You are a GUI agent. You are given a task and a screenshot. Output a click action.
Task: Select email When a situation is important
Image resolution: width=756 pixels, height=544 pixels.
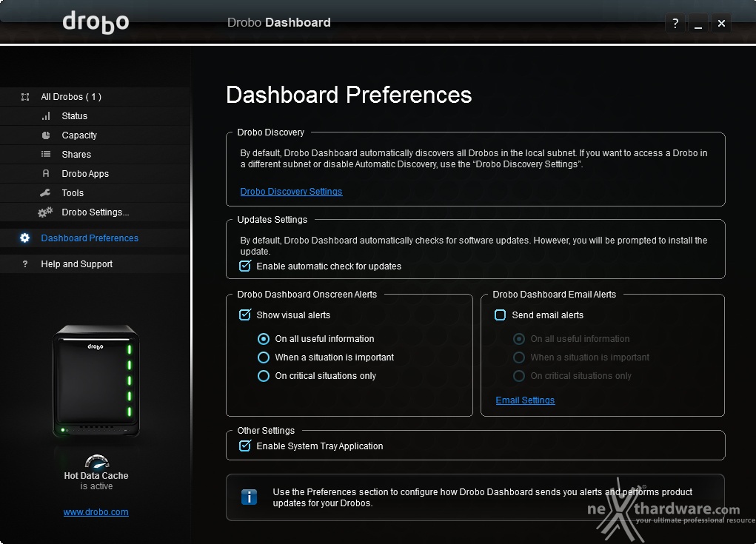519,357
